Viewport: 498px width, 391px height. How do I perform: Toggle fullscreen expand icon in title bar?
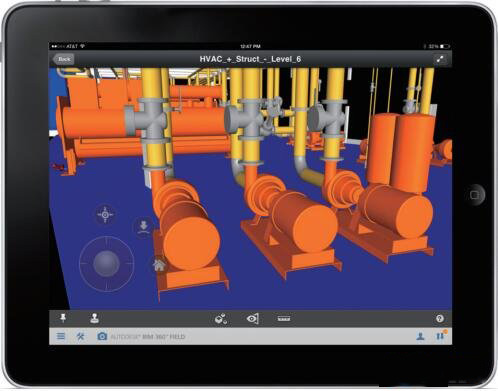coord(440,59)
